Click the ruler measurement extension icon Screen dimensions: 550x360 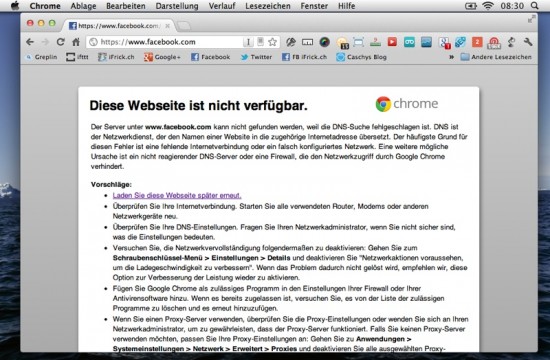coord(307,42)
